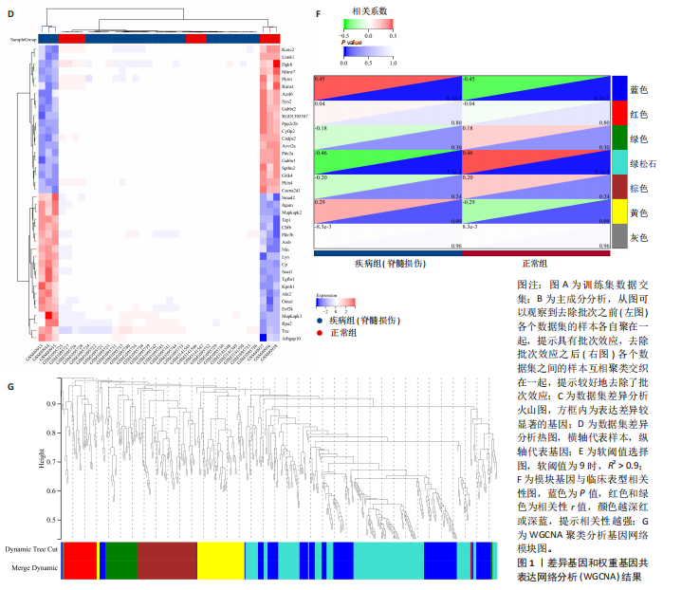This screenshot has width=700, height=590.
Task: Select the blue module swatch labeled 蓝色
Action: pos(619,88)
